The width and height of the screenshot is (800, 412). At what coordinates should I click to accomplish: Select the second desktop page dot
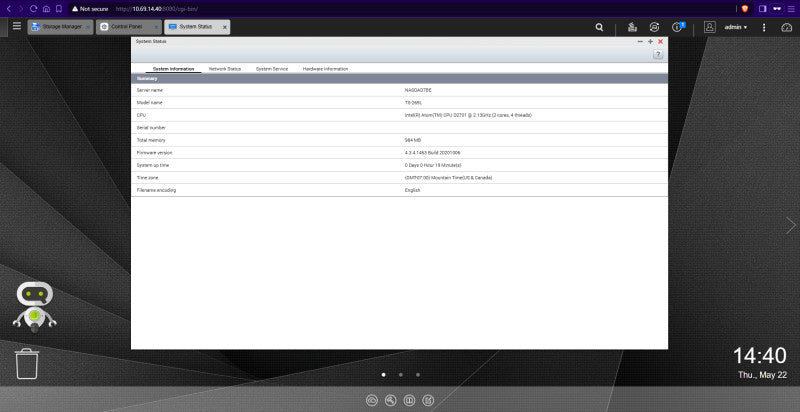coord(401,374)
